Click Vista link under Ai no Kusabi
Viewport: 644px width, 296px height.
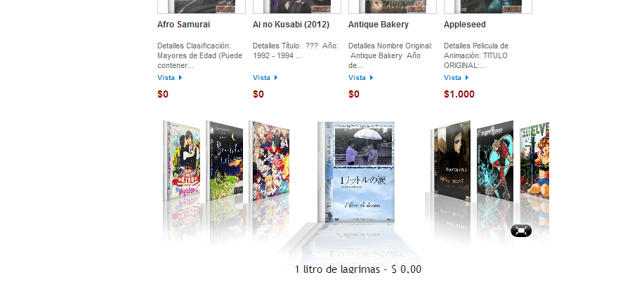click(265, 77)
